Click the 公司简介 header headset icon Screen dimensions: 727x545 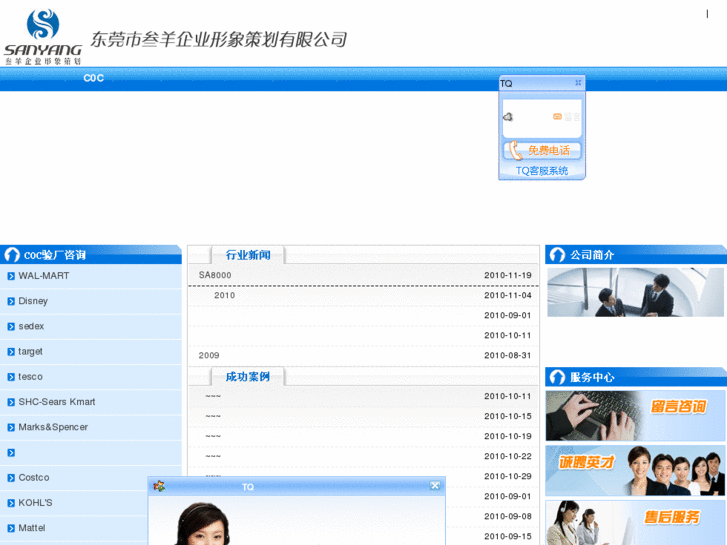pos(557,255)
